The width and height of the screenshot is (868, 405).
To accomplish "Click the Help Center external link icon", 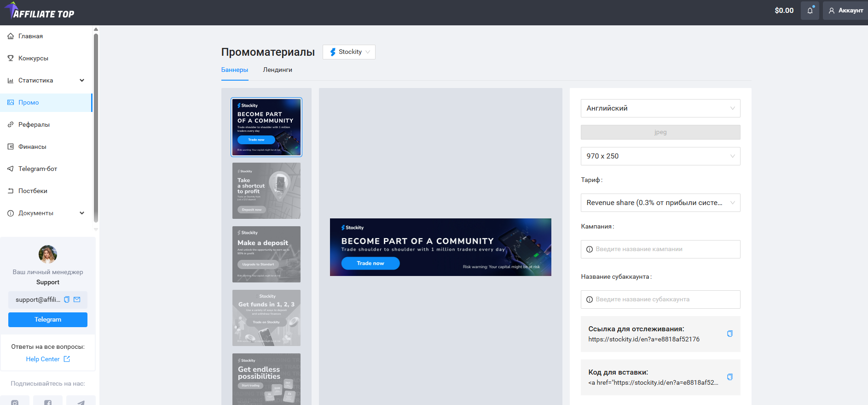I will (x=67, y=359).
